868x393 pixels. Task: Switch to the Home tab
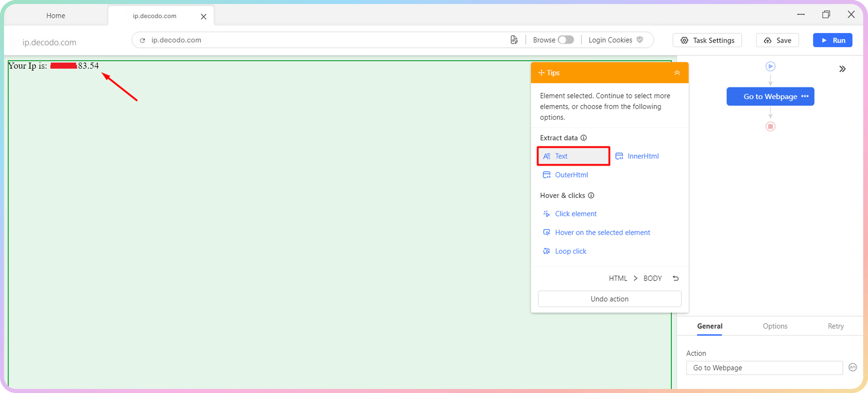tap(56, 16)
